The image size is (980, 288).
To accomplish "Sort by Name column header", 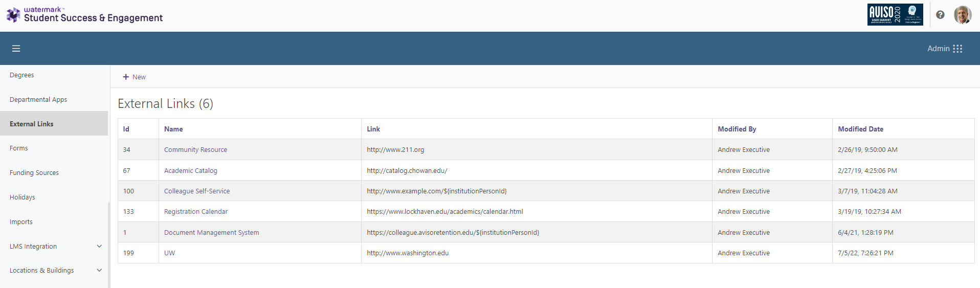I will (x=173, y=129).
